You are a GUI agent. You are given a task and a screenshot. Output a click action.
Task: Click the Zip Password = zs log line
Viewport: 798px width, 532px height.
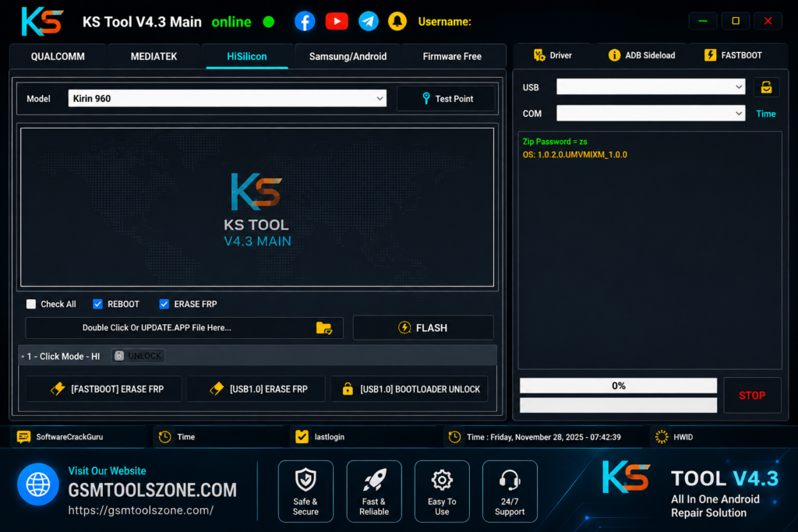555,142
